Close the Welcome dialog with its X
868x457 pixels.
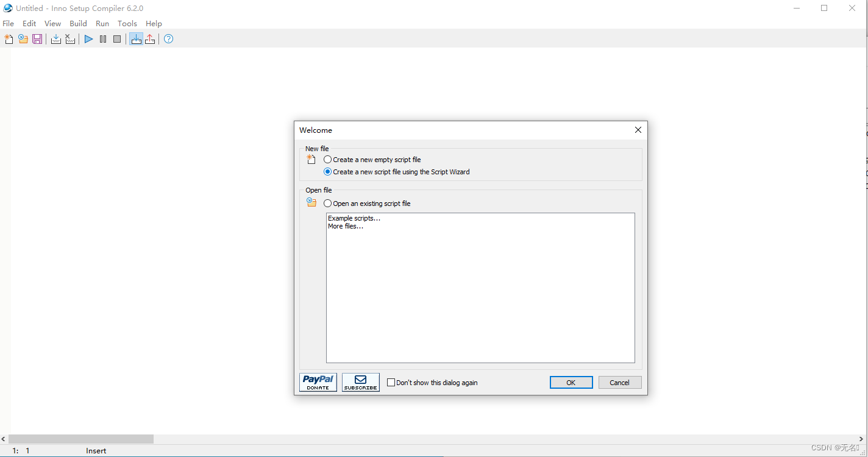point(638,130)
